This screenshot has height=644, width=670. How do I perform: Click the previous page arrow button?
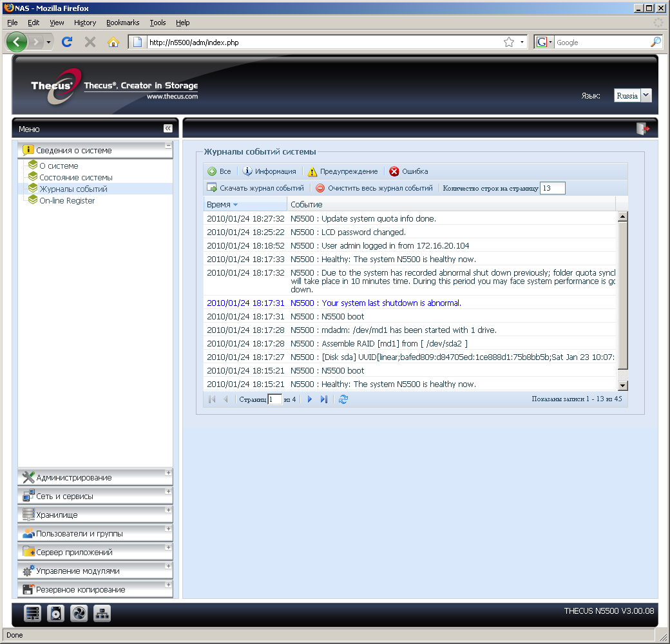(225, 399)
